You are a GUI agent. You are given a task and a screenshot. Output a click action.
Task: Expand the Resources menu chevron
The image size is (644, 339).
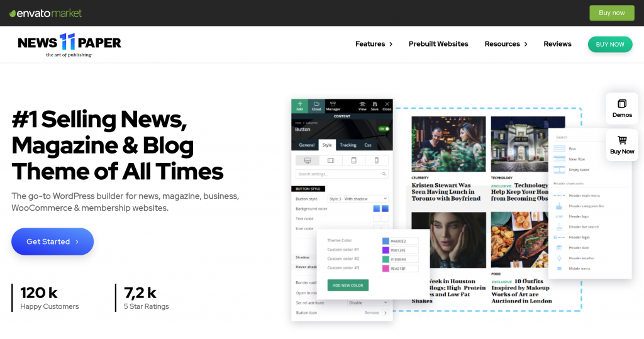pyautogui.click(x=526, y=44)
